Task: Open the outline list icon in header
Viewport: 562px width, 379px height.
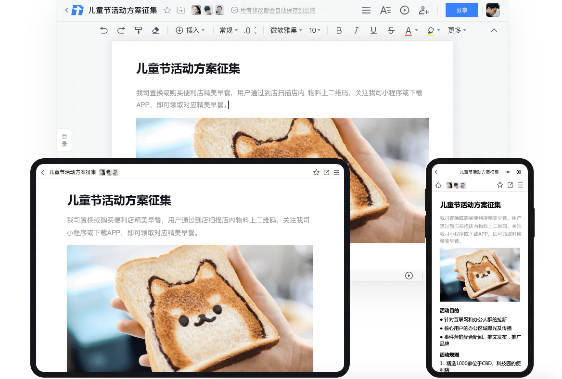Action: tap(366, 10)
